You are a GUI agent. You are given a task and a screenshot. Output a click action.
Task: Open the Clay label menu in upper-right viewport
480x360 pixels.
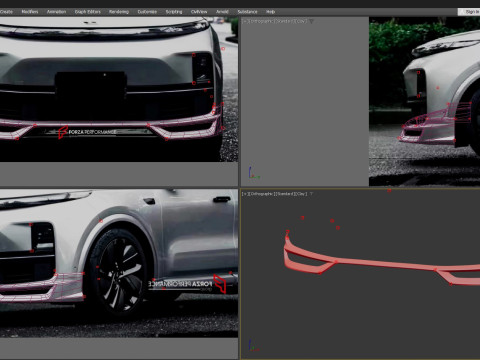coord(300,21)
